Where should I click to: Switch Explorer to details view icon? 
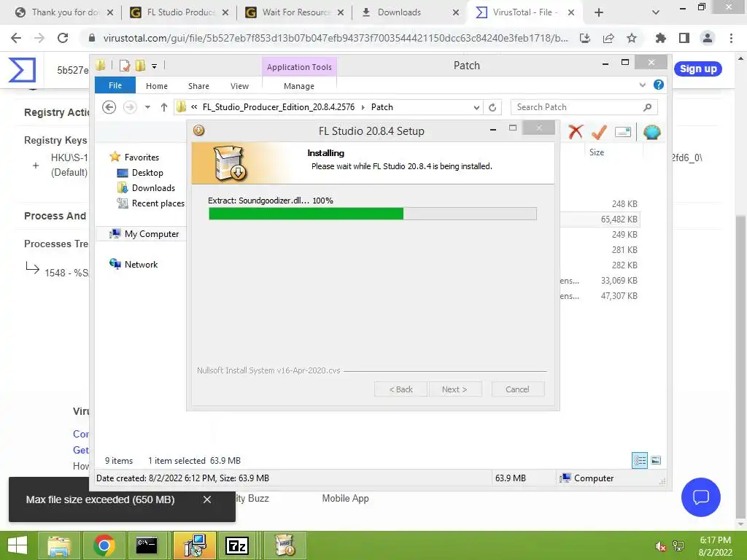(639, 461)
